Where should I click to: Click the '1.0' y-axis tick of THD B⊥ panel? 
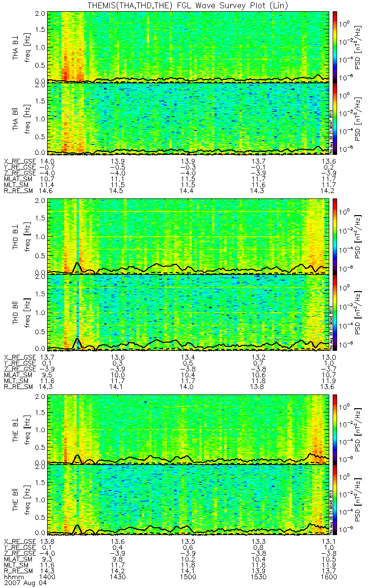[39, 236]
